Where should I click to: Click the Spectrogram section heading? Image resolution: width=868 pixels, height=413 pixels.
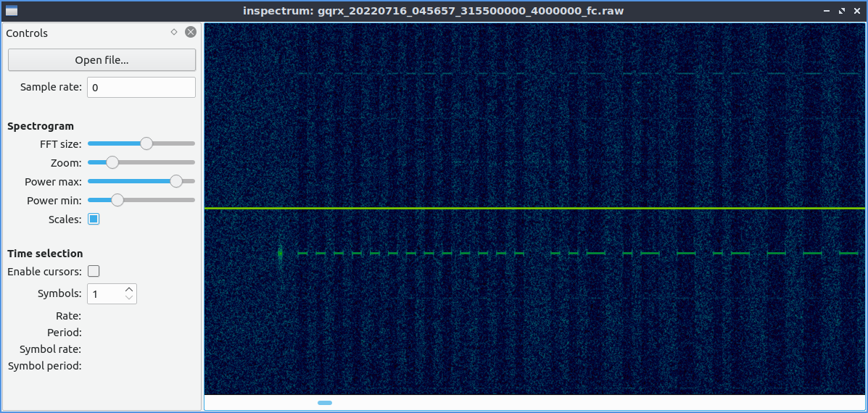pyautogui.click(x=41, y=126)
